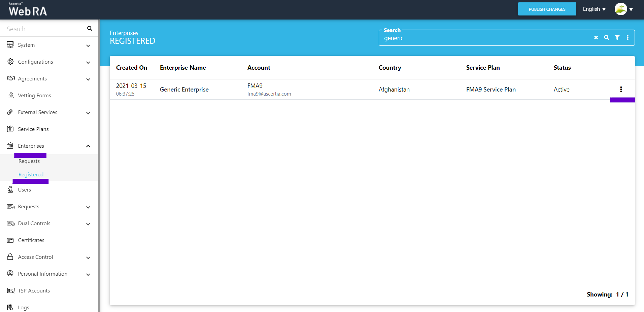Open the English language dropdown
Viewport: 644px width, 312px height.
point(594,9)
